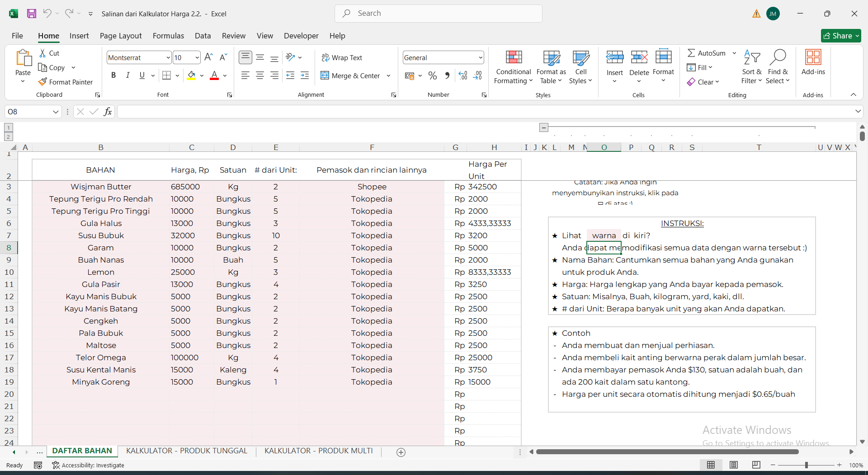Open the font size dropdown

coord(197,57)
